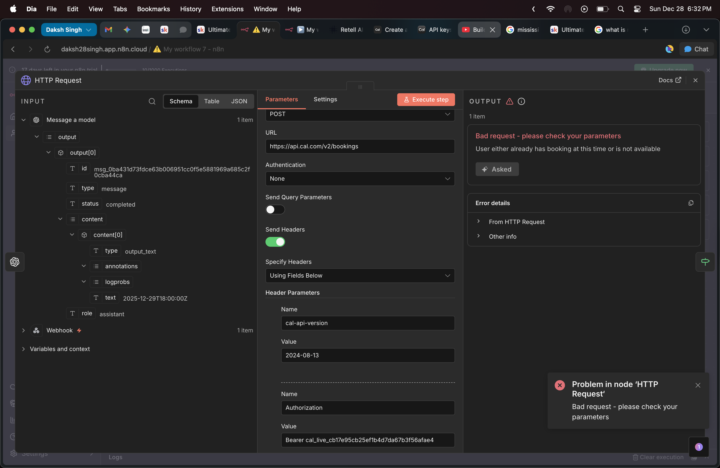Image resolution: width=720 pixels, height=468 pixels.
Task: Expand the Webhook tree item
Action: coord(23,330)
